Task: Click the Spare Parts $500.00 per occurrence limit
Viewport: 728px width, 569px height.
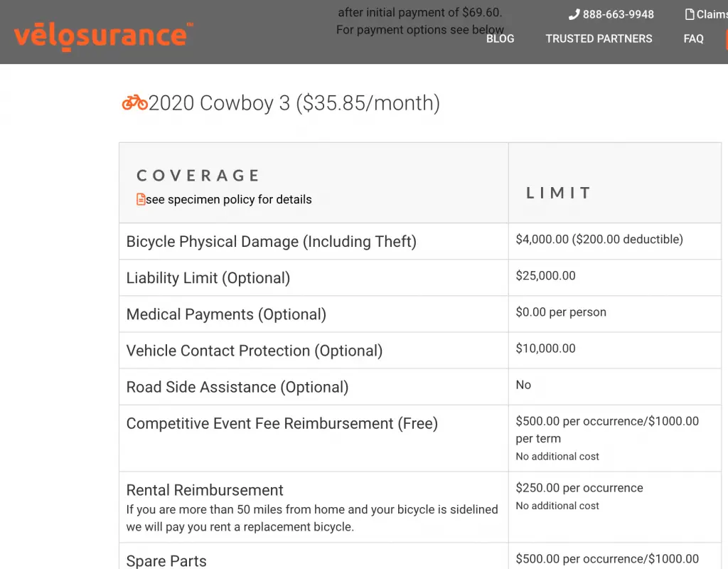Action: click(607, 559)
